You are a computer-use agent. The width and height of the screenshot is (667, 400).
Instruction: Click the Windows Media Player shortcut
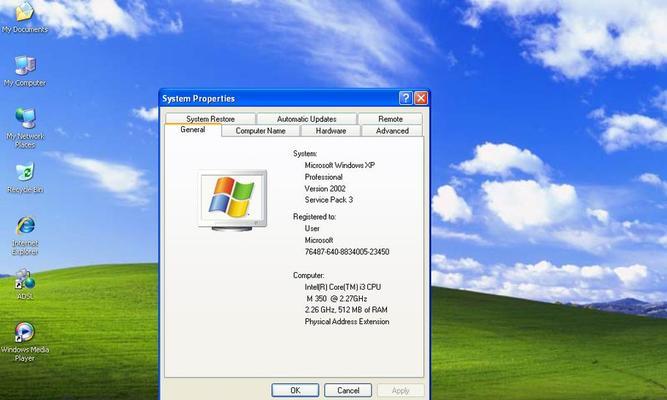tap(25, 342)
